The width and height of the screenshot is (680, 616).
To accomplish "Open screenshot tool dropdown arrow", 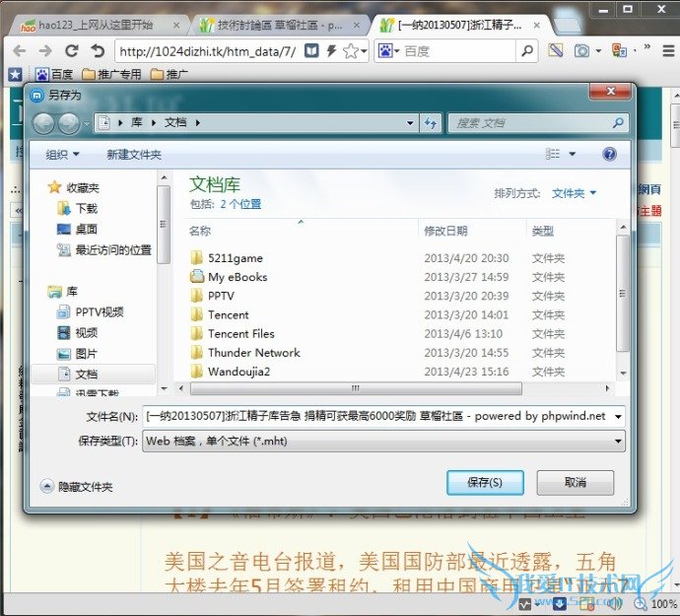I will coord(598,51).
